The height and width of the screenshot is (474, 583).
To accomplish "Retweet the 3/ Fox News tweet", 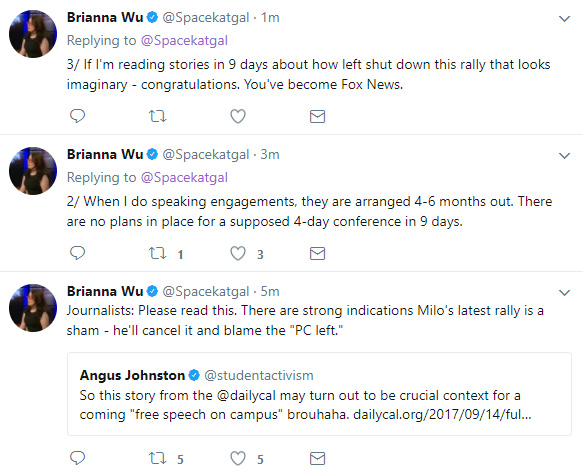I will tap(158, 116).
